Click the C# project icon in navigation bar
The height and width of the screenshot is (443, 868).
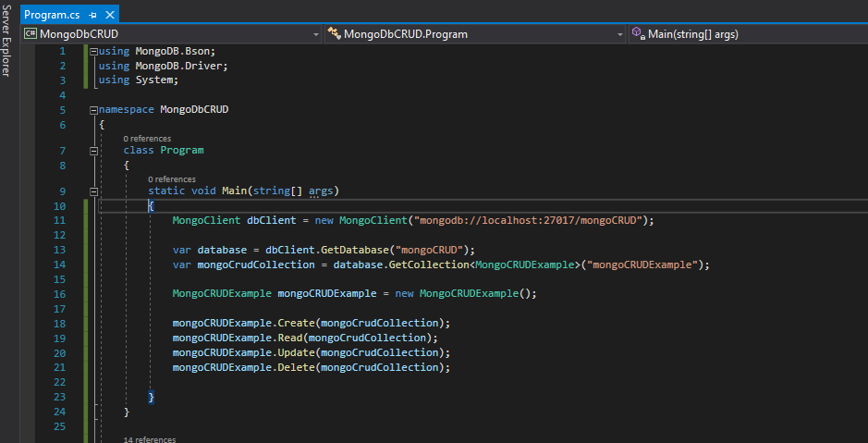pyautogui.click(x=31, y=34)
